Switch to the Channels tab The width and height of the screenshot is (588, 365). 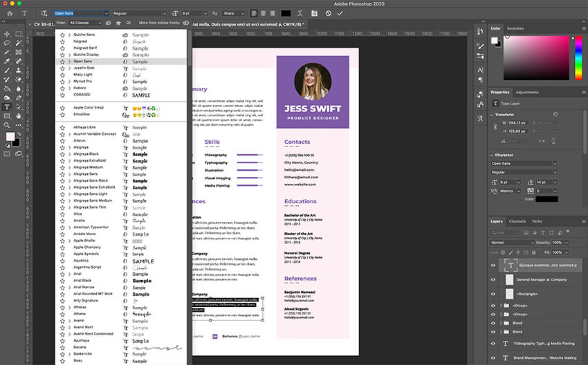point(517,221)
